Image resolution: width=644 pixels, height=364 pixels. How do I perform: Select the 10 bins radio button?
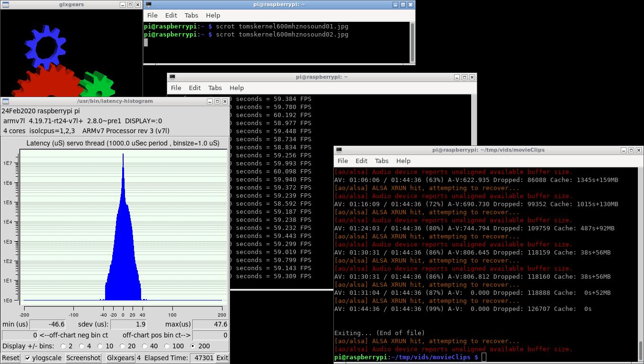[100, 346]
